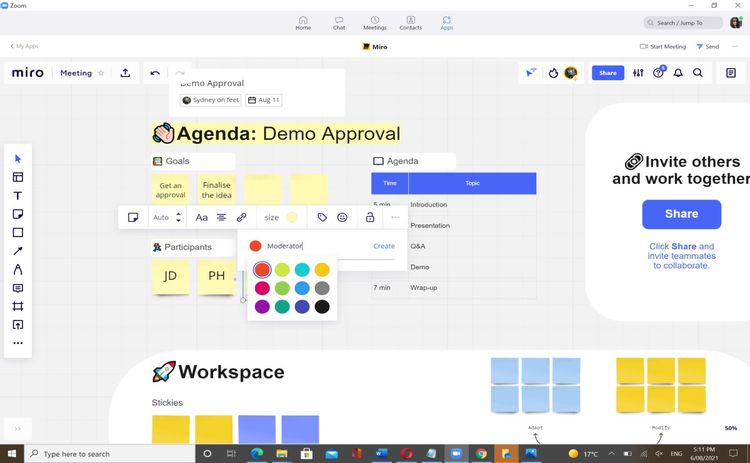Open the Zoom Home tab
This screenshot has height=463, width=750.
click(x=303, y=22)
